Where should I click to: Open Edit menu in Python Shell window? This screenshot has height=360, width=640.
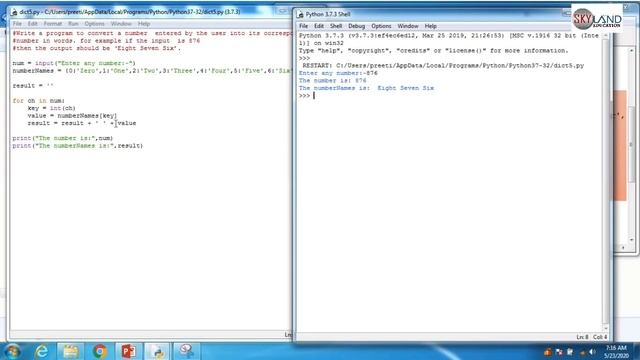318,26
